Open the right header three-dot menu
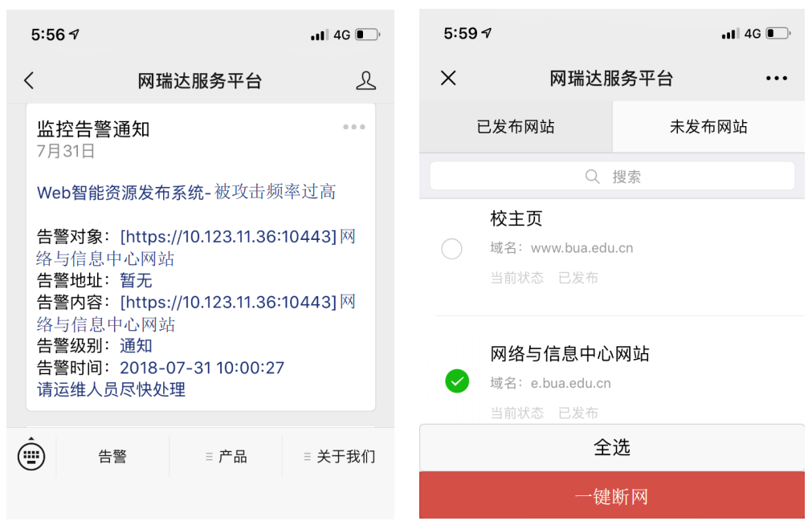Image resolution: width=812 pixels, height=525 pixels. 777,78
